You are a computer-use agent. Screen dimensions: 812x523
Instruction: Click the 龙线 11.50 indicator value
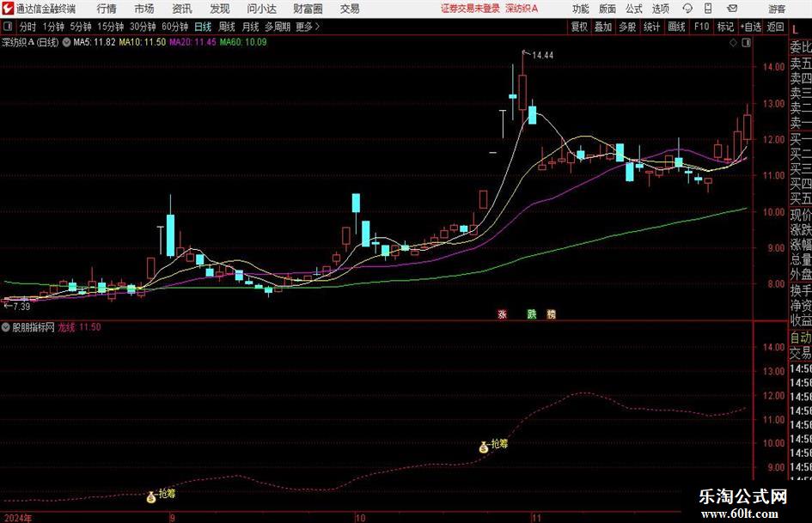(79, 327)
